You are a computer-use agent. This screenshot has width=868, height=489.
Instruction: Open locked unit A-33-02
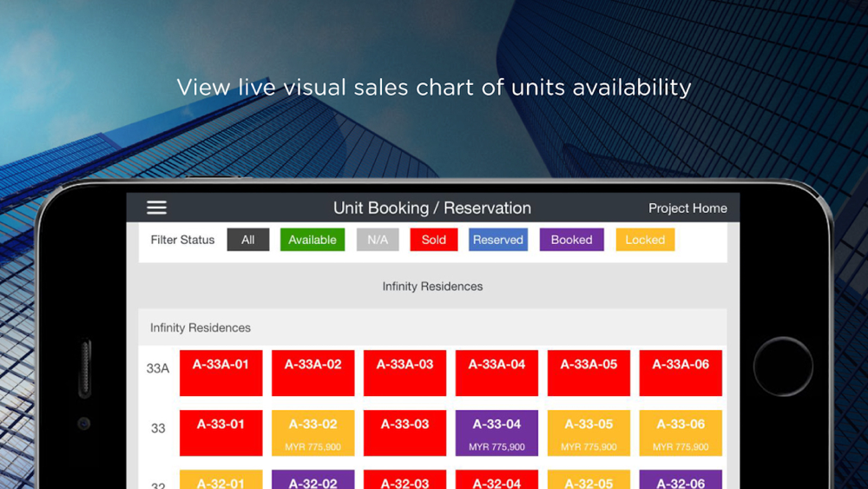click(312, 433)
